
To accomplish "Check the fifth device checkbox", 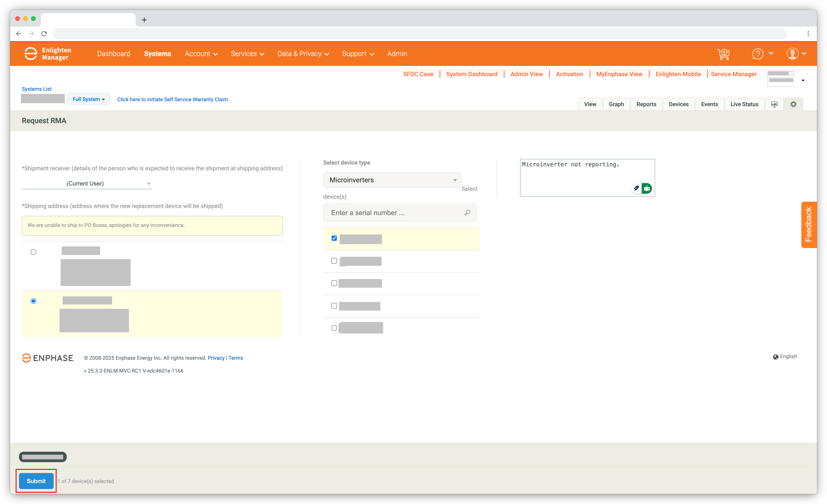I will pos(334,328).
